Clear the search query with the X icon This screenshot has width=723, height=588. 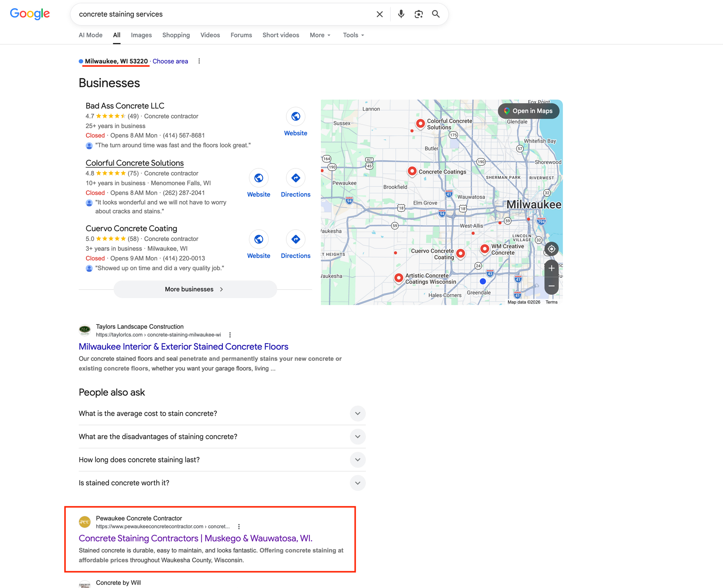(x=380, y=14)
